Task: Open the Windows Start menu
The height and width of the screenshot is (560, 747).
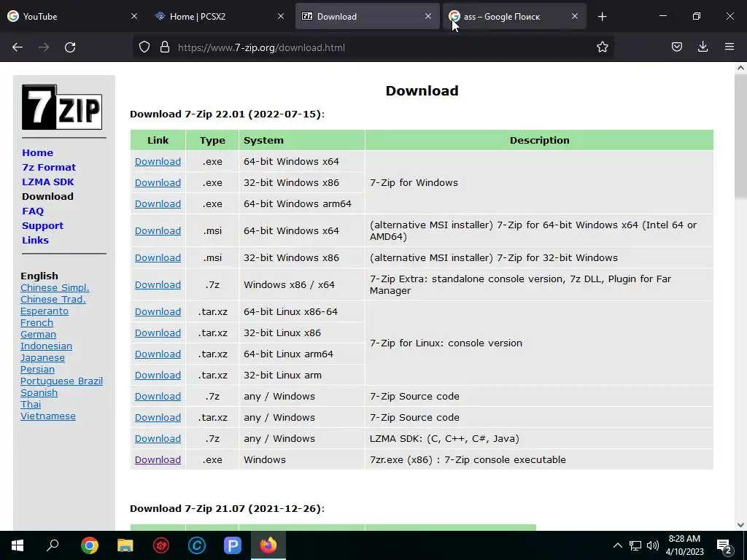Action: tap(18, 545)
